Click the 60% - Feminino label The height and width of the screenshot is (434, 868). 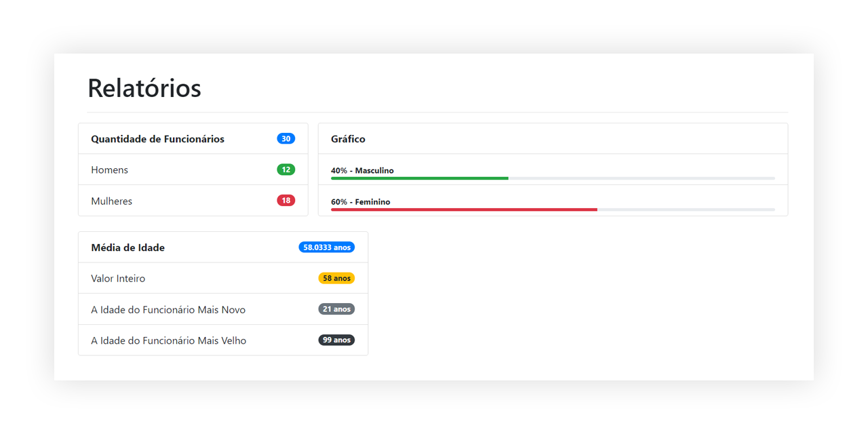(360, 201)
